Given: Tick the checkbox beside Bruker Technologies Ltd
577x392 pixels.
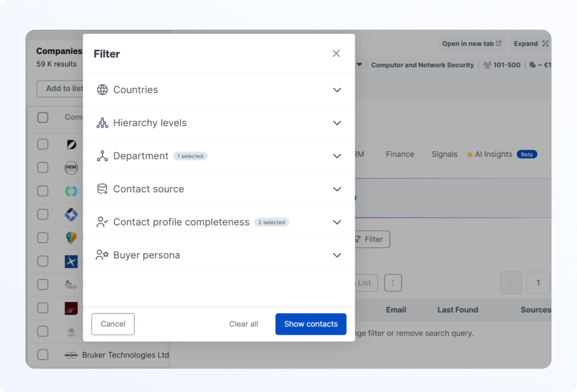Looking at the screenshot, I should point(42,355).
